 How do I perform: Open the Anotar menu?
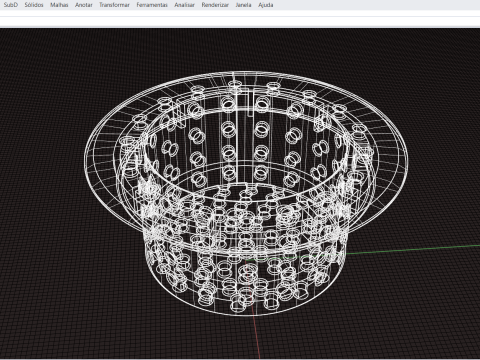pyautogui.click(x=83, y=5)
